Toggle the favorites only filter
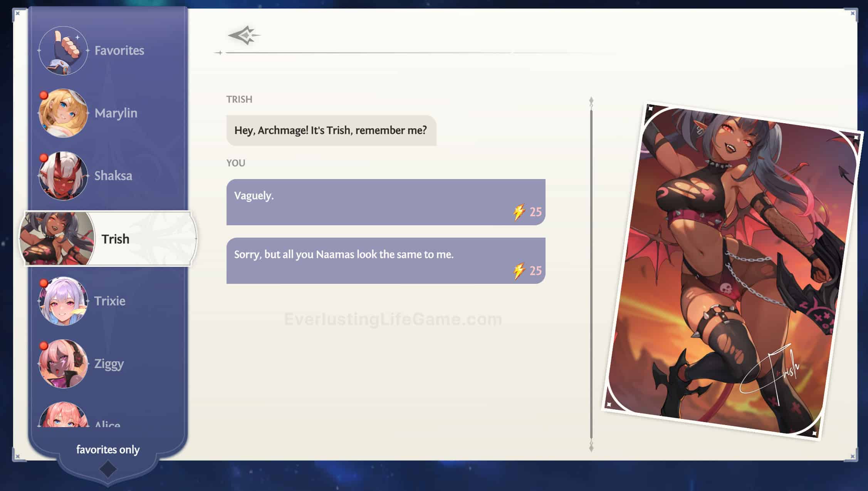This screenshot has height=491, width=868. pos(108,449)
